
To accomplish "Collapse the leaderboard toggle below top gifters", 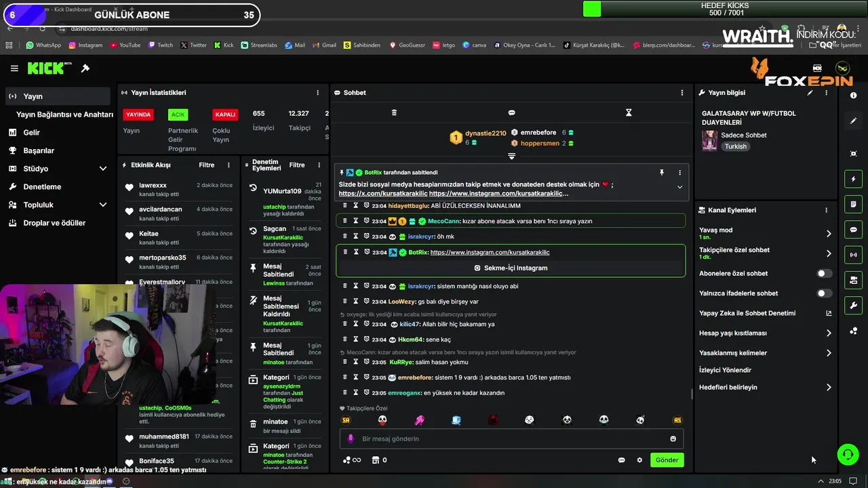I will click(511, 156).
